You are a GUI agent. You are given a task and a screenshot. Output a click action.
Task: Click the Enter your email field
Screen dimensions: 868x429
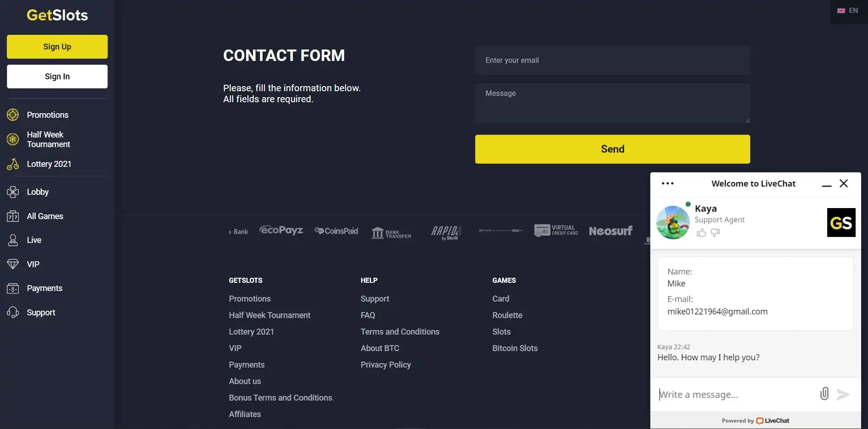[x=612, y=60]
